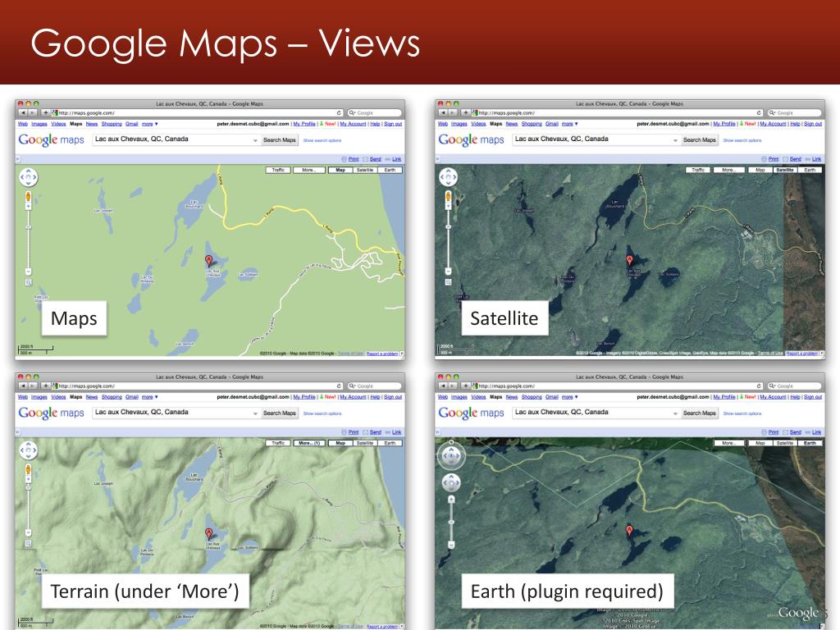Toggle Traffic in the Maps view
This screenshot has width=840, height=630.
click(278, 171)
